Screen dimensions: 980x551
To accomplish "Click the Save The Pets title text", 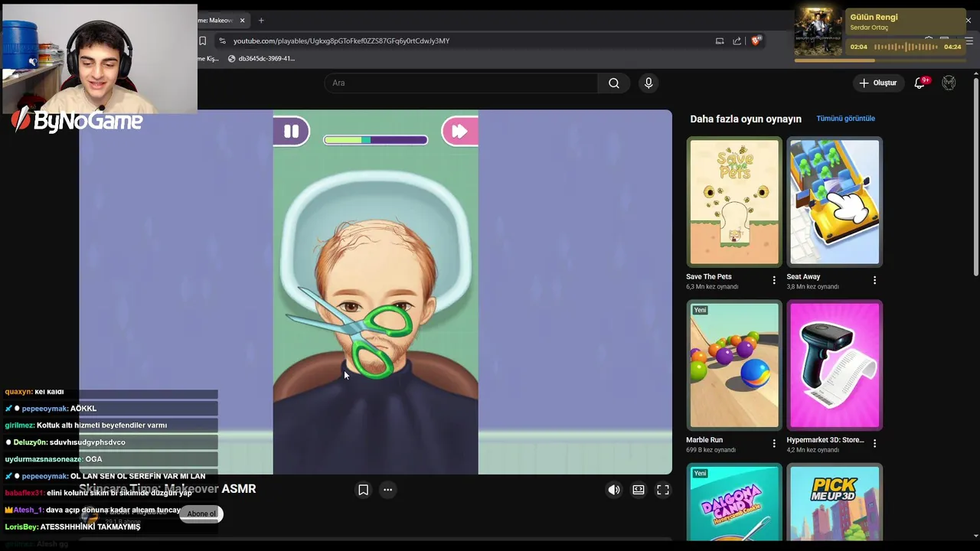I will point(709,276).
